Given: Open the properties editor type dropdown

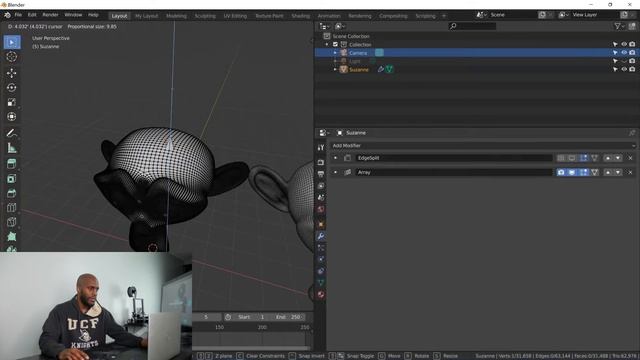Looking at the screenshot, I should 325,133.
